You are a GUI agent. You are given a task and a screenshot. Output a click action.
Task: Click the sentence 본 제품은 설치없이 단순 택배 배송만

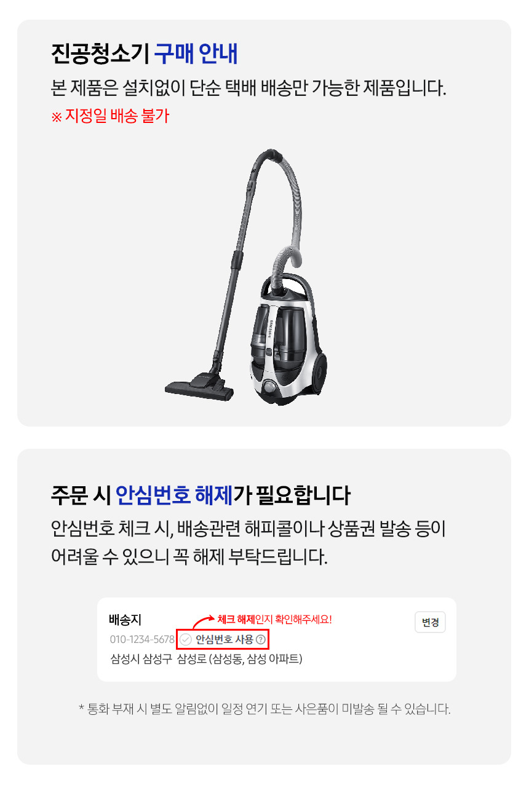point(249,88)
